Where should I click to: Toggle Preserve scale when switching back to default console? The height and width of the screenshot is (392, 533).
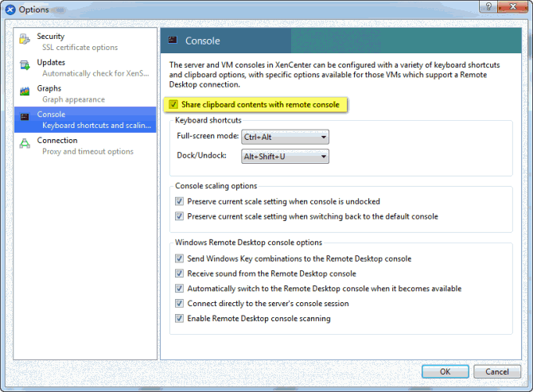click(x=179, y=216)
